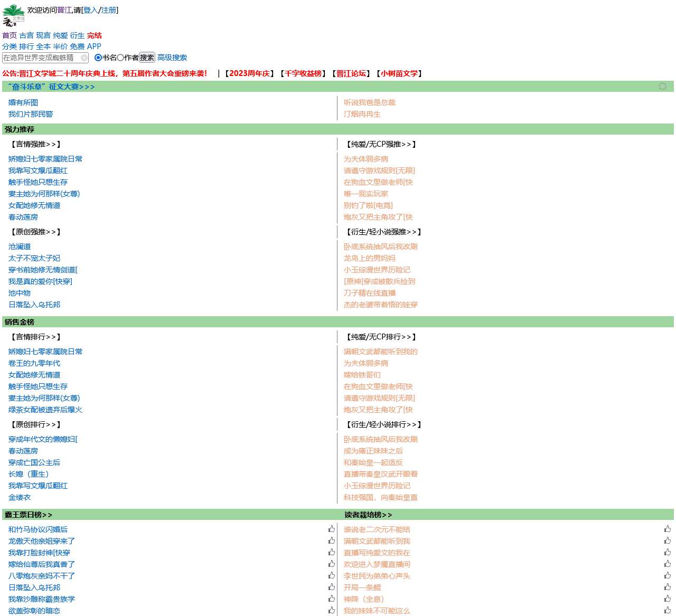Thumbs-up icon for 神降（全息）
Viewport: 676px width, 616px height.
pos(668,599)
